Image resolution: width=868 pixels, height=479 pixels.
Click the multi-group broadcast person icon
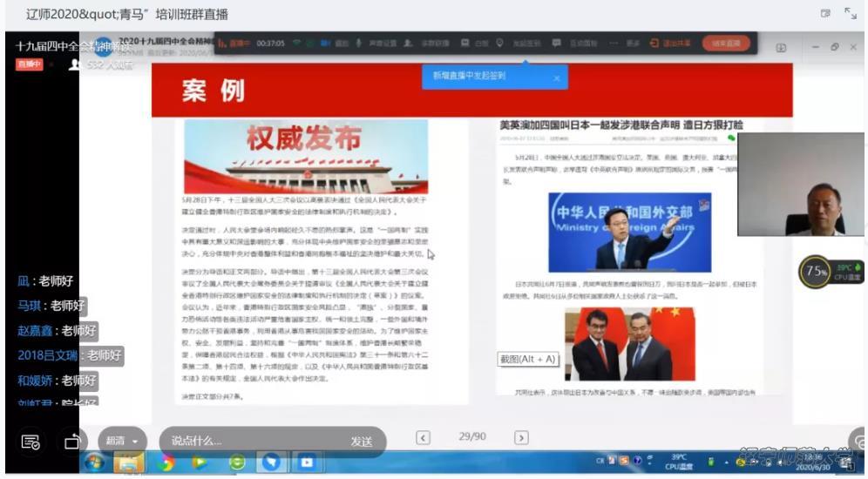click(x=408, y=44)
